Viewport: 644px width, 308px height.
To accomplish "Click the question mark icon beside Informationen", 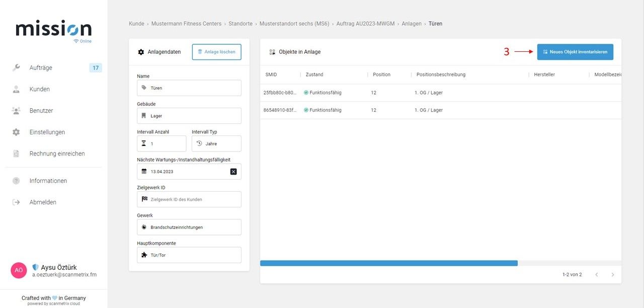I will click(x=16, y=181).
